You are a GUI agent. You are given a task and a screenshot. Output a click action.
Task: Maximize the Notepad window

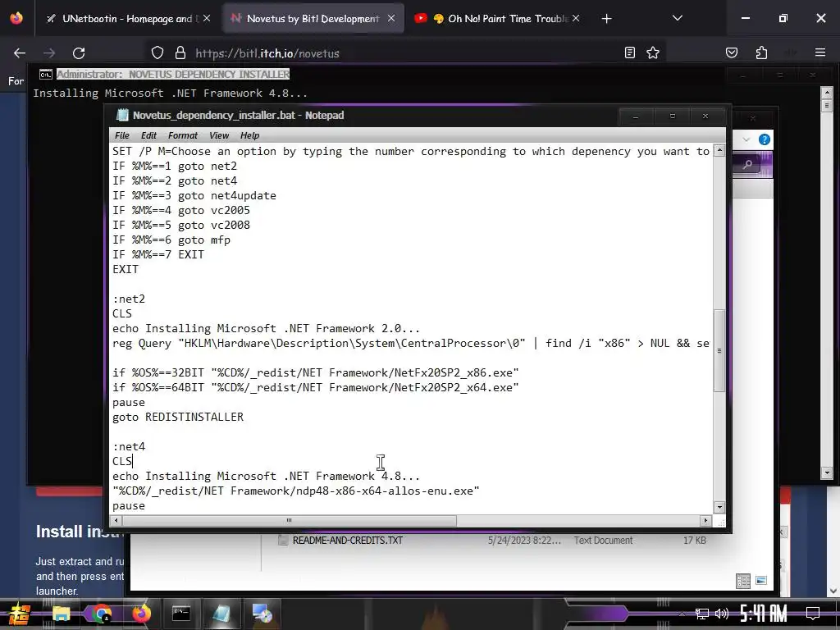click(x=673, y=116)
